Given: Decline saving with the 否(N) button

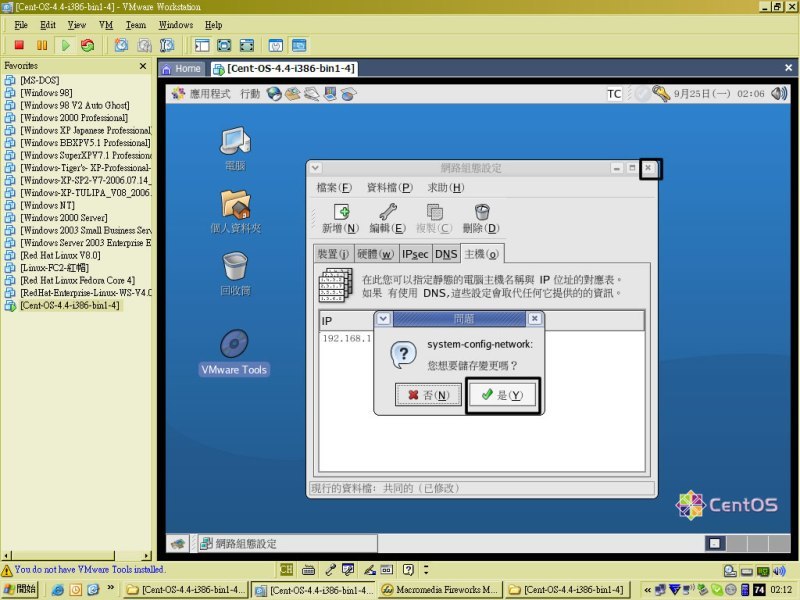Looking at the screenshot, I should pyautogui.click(x=428, y=395).
